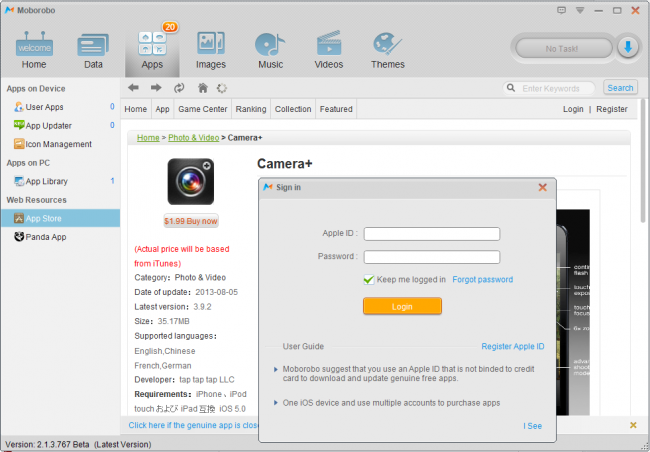This screenshot has width=650, height=452.
Task: Open the Videos section
Action: [329, 50]
